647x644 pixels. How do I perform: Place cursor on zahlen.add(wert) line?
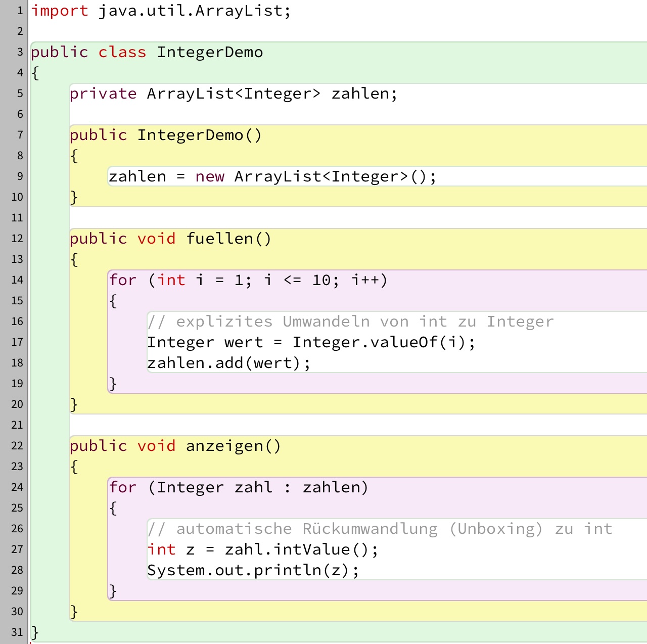coord(228,363)
